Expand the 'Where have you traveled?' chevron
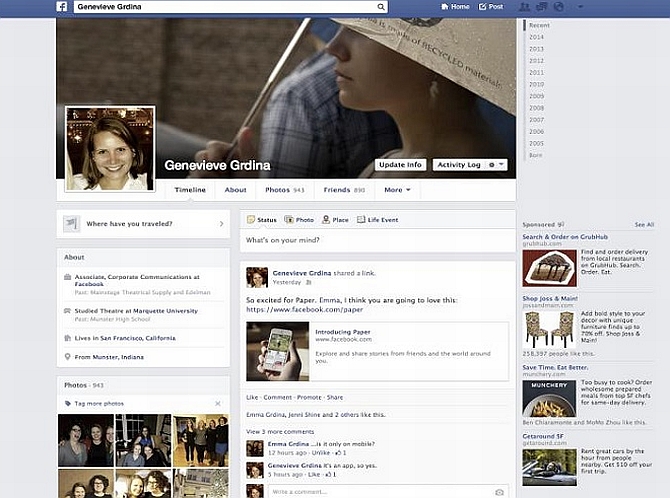 221,224
